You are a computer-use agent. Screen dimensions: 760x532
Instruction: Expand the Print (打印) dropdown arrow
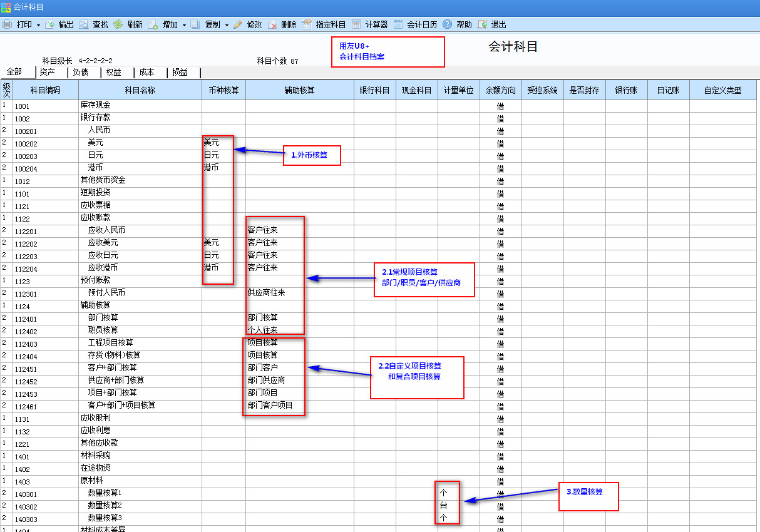pyautogui.click(x=38, y=25)
